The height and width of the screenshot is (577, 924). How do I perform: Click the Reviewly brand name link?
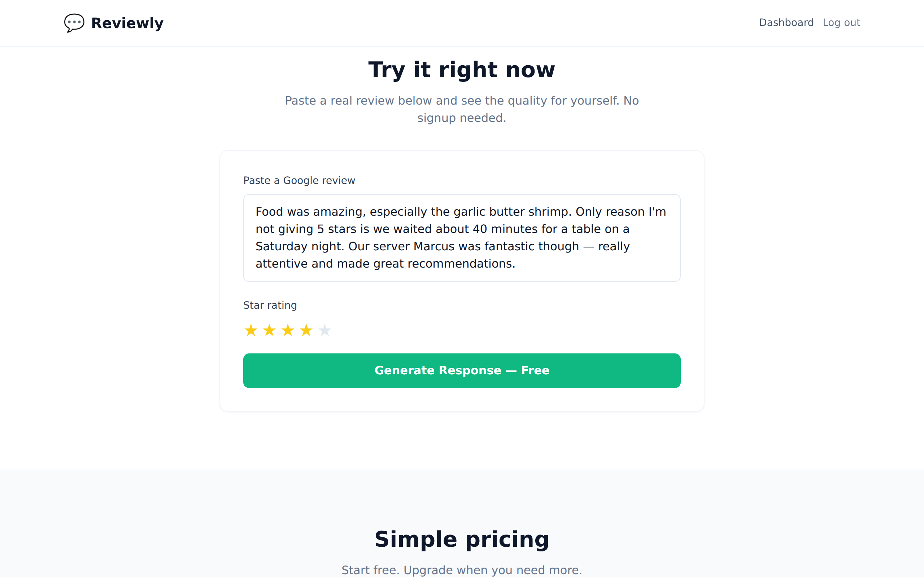pyautogui.click(x=127, y=23)
